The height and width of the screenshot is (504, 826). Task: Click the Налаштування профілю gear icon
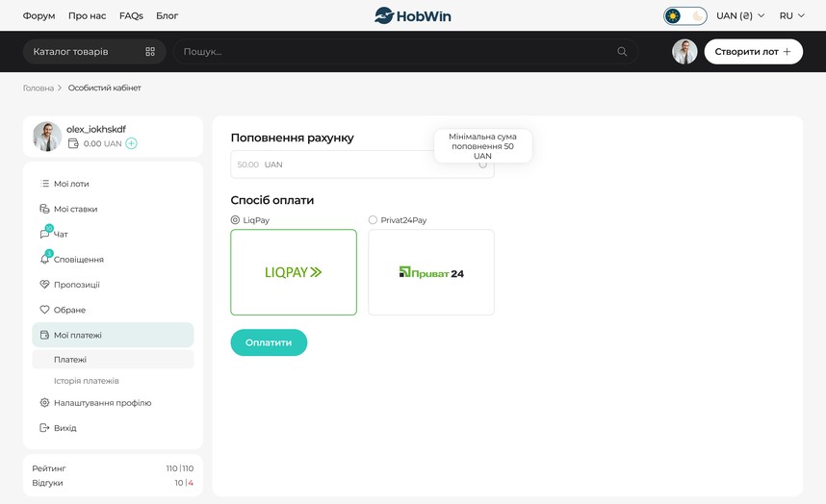pyautogui.click(x=45, y=402)
